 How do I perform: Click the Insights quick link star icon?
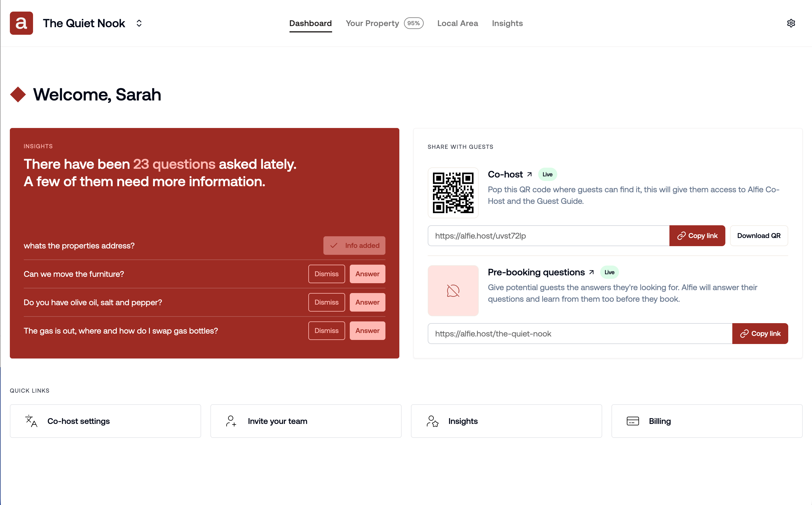(x=433, y=421)
